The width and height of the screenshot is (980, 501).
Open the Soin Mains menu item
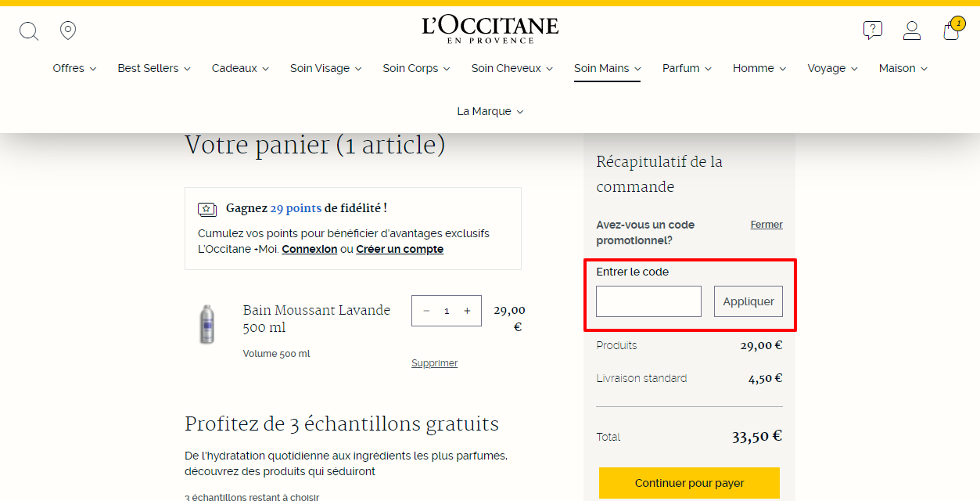coord(607,68)
